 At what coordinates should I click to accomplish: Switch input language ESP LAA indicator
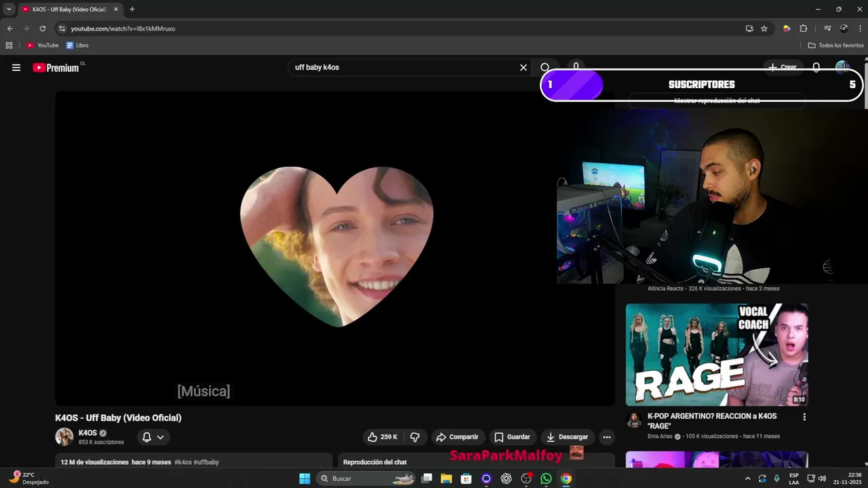pos(794,479)
